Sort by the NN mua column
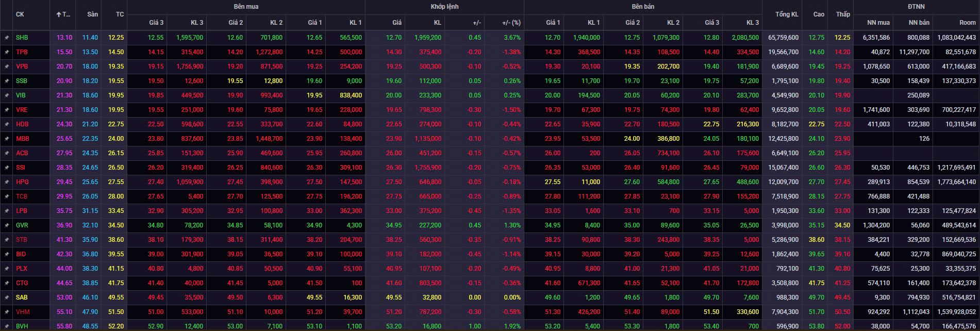The image size is (980, 331). coord(878,23)
